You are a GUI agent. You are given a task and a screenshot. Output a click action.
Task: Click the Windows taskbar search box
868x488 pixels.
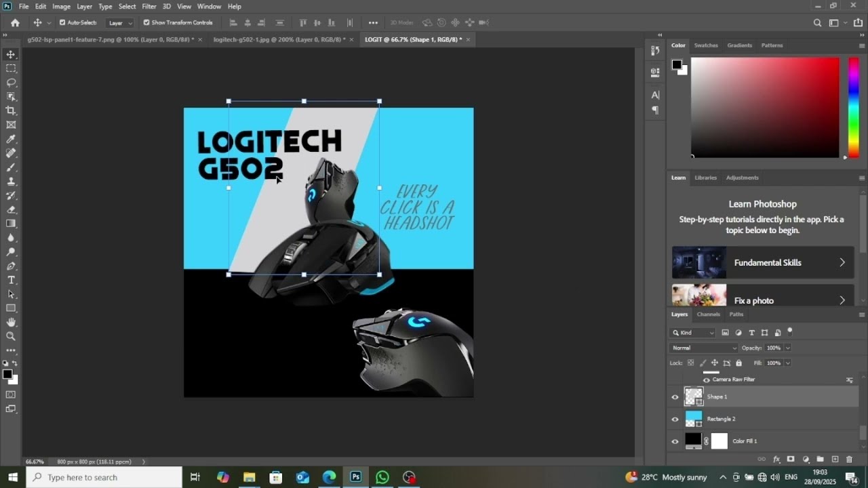pos(104,477)
